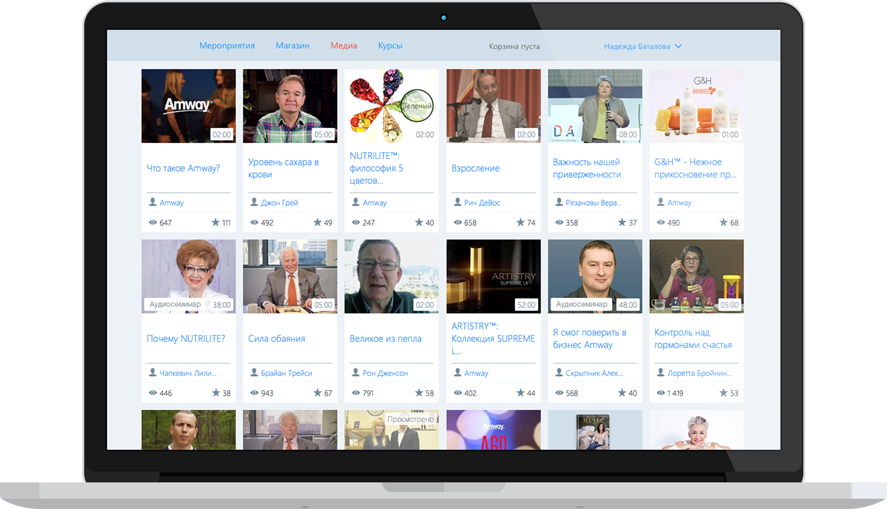Open the ARTISTRY Supreme LX video thumbnail

[x=493, y=276]
